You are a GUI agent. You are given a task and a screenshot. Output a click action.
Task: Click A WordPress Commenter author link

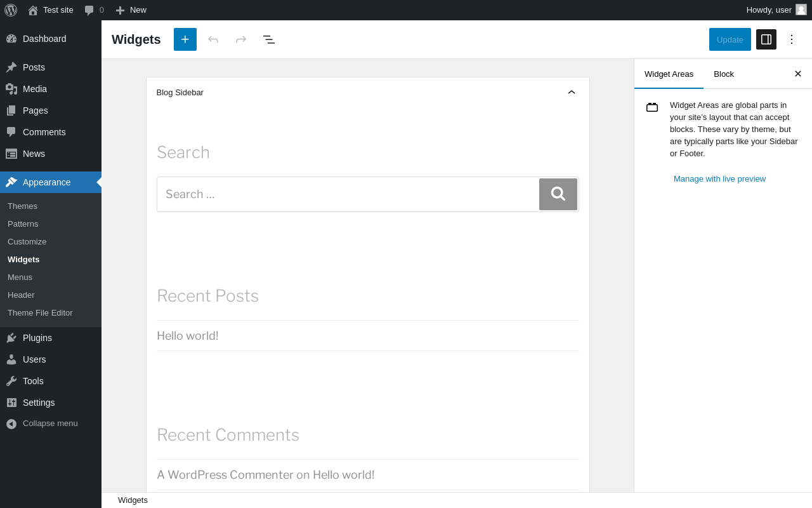[225, 475]
